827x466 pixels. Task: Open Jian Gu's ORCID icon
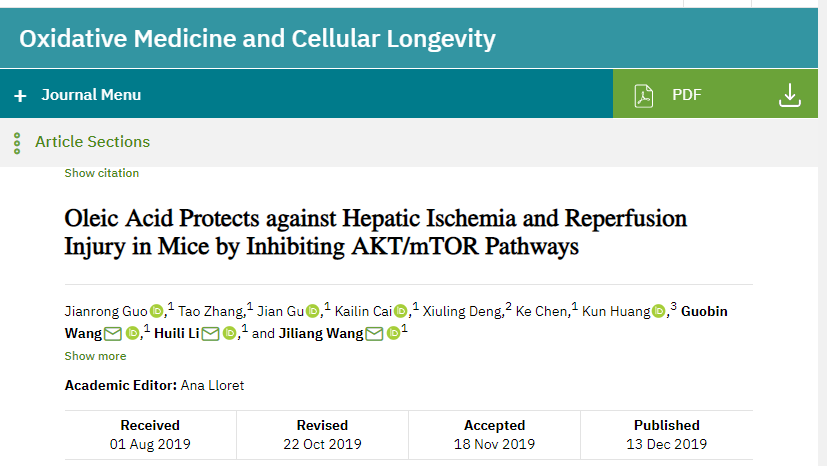[x=313, y=312]
